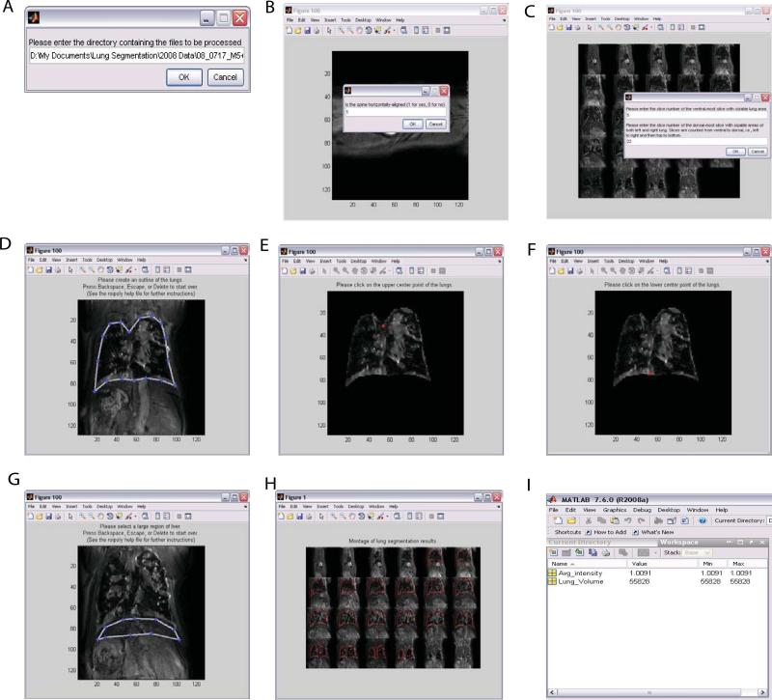Click menu bar corner arrow in lung outline window

245,260
